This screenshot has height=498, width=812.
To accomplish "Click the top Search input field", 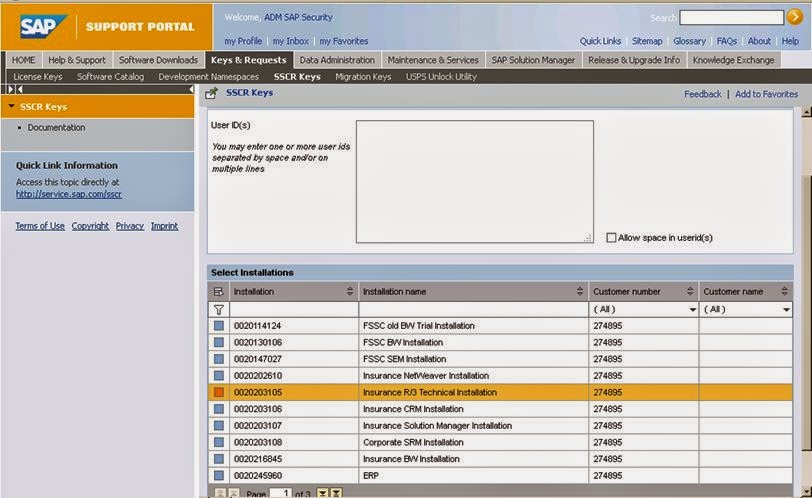I will click(731, 18).
